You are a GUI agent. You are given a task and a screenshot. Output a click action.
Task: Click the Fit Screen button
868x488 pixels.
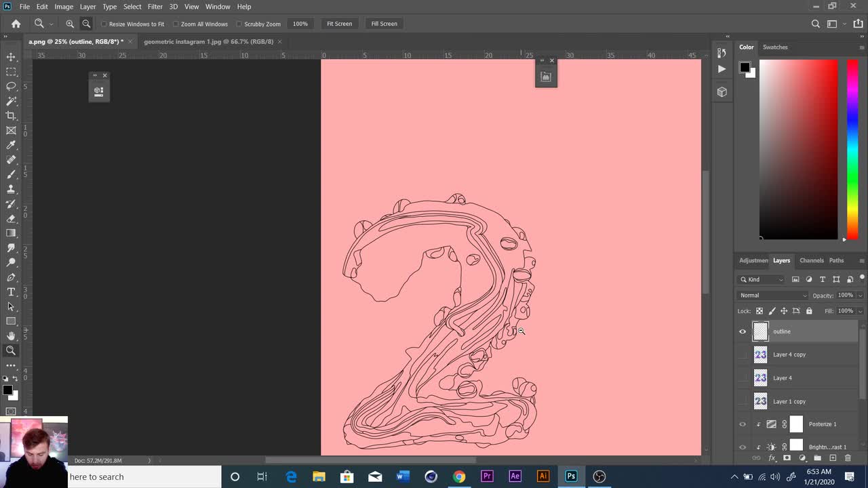(339, 24)
